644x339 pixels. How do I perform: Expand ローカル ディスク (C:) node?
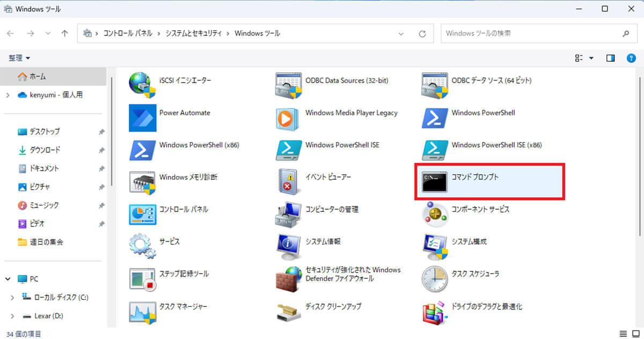[12, 297]
